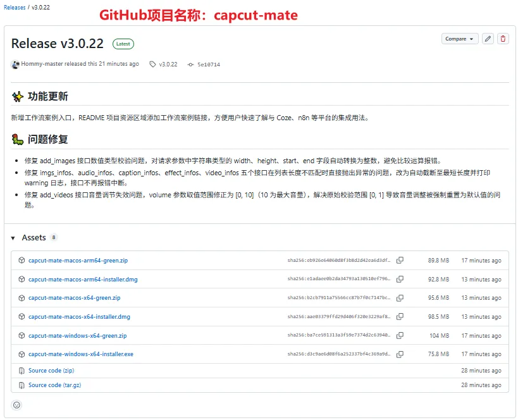Click file icon beside Source code (tar.gz)
The image size is (518, 420).
(22, 385)
